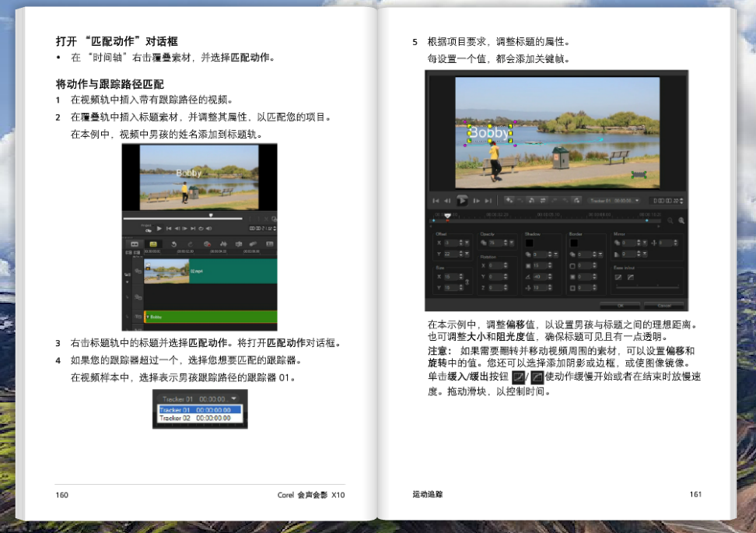This screenshot has width=756, height=533.
Task: Click Home button in left page player illustration
Action: 169,228
